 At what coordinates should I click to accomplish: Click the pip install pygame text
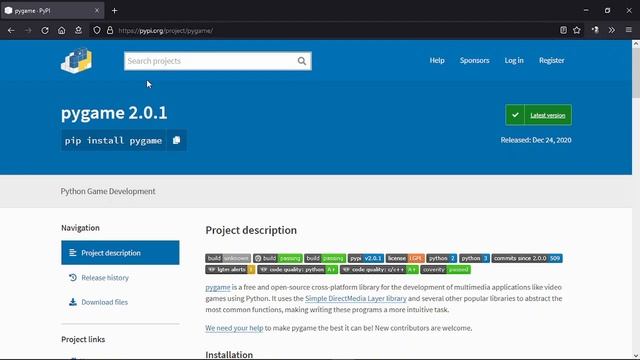113,140
